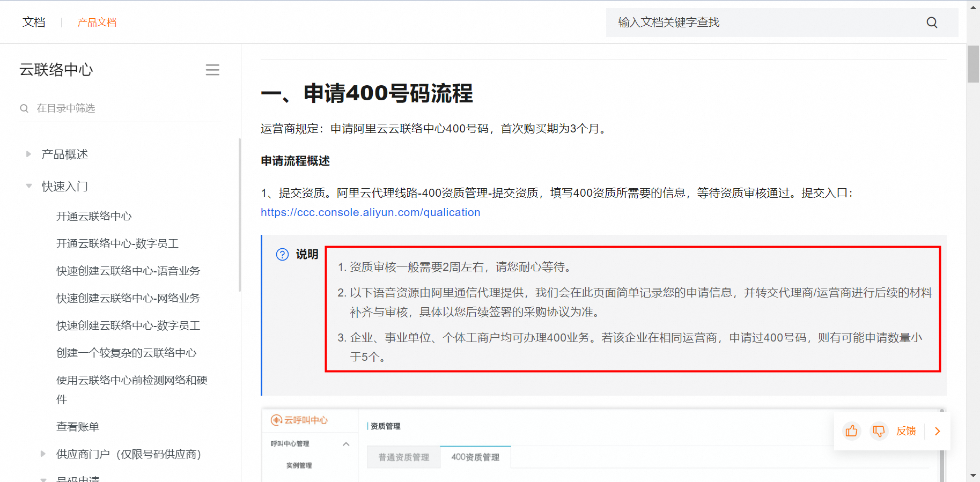Open 创建一个较复杂的云联络中心 page
This screenshot has width=980, height=482.
pyautogui.click(x=127, y=353)
